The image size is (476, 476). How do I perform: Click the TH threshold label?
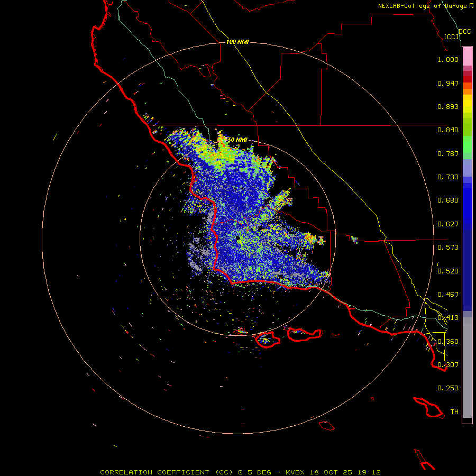click(x=454, y=412)
